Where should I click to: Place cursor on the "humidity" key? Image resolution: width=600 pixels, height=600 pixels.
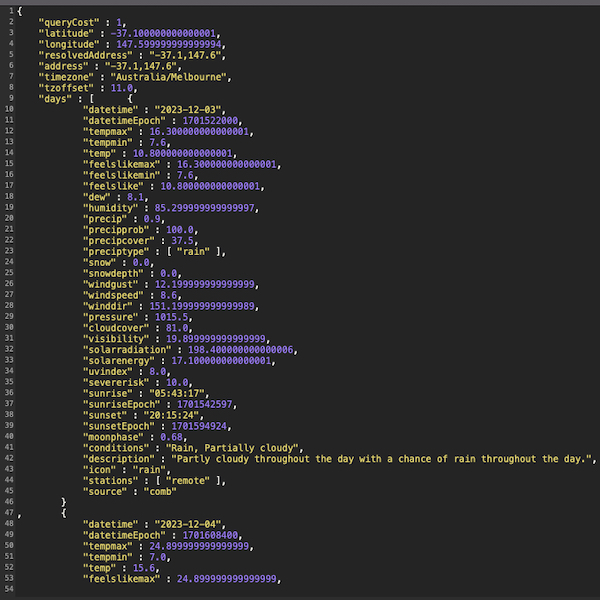point(116,209)
